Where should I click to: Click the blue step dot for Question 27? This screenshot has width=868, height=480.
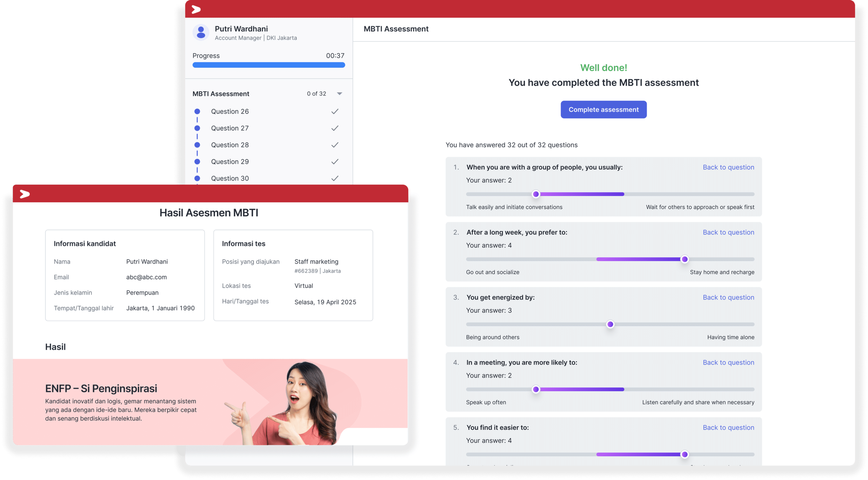pos(197,128)
